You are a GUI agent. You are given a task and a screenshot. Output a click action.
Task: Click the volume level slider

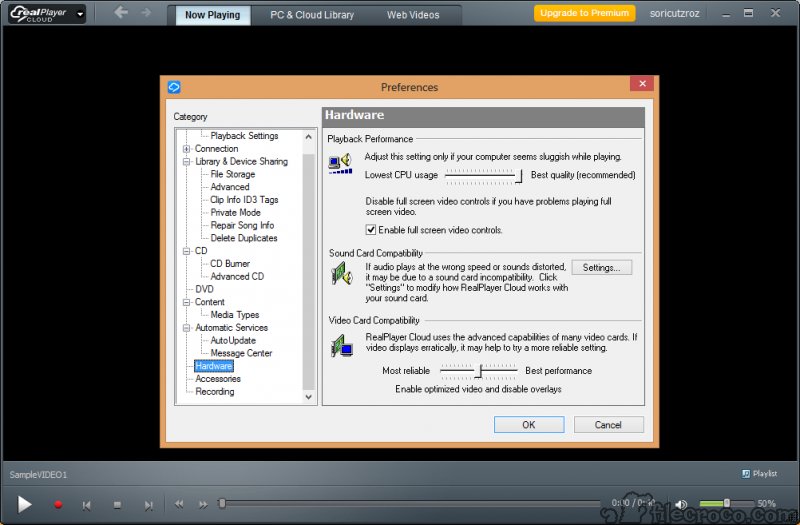727,504
